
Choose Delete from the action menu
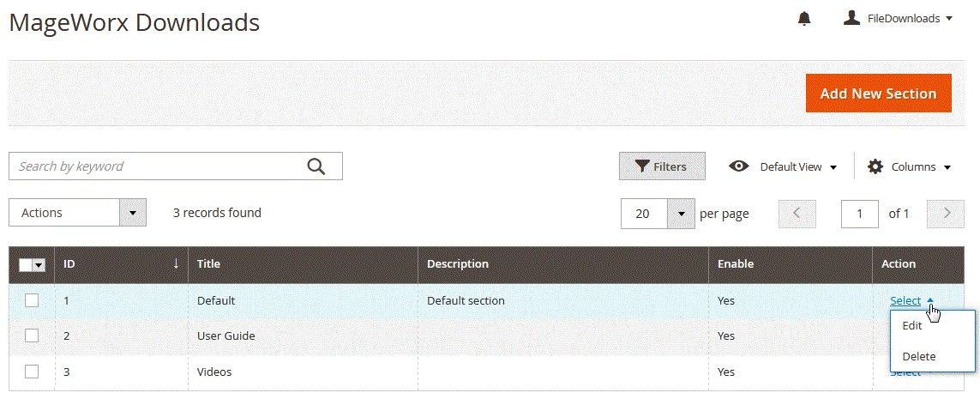[919, 356]
